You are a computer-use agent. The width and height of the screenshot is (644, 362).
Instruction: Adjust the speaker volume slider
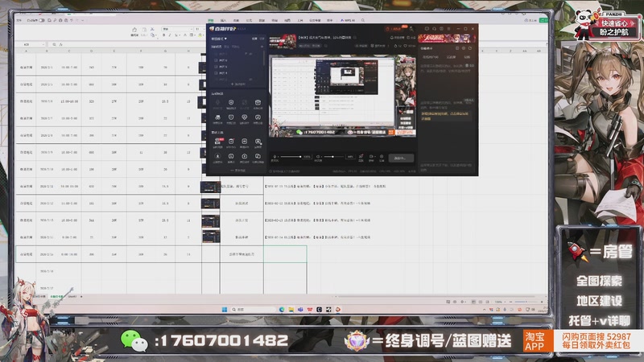pos(334,156)
